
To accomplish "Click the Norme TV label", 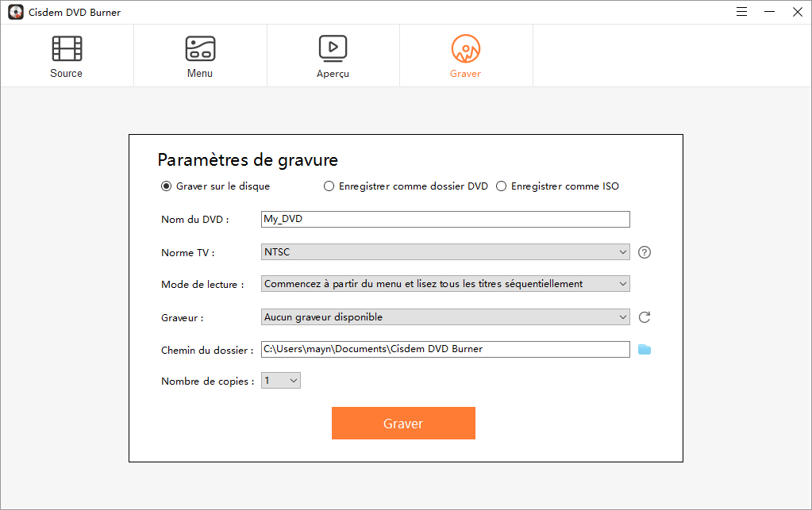I will tap(187, 253).
